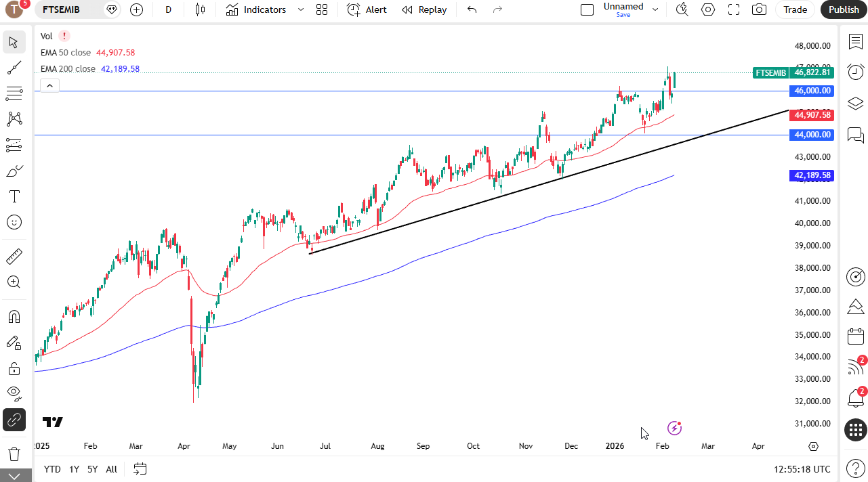
Task: Open the trading target radar panel
Action: click(x=855, y=276)
